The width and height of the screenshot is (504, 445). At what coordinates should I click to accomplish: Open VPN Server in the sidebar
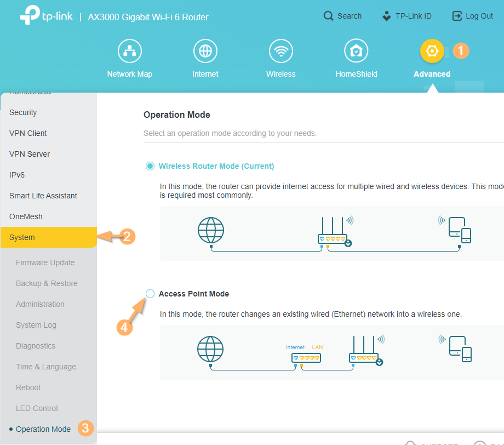point(49,154)
